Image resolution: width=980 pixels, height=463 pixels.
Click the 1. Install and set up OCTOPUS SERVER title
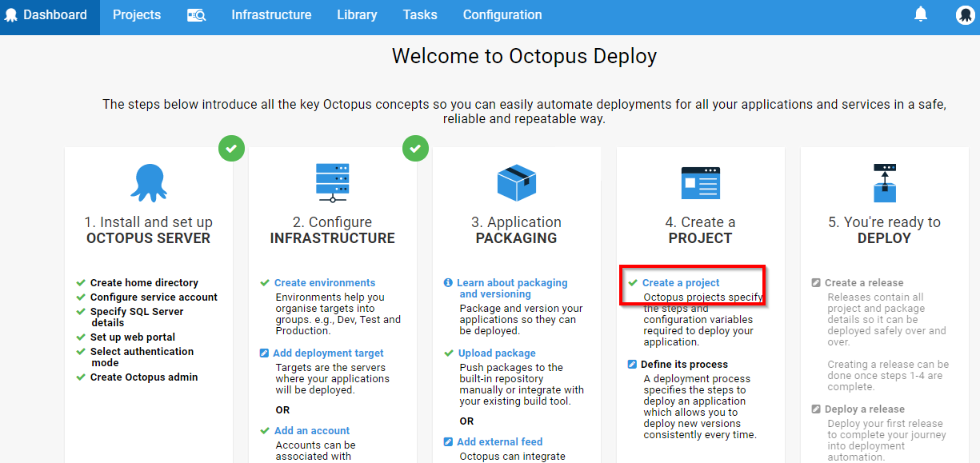point(149,230)
